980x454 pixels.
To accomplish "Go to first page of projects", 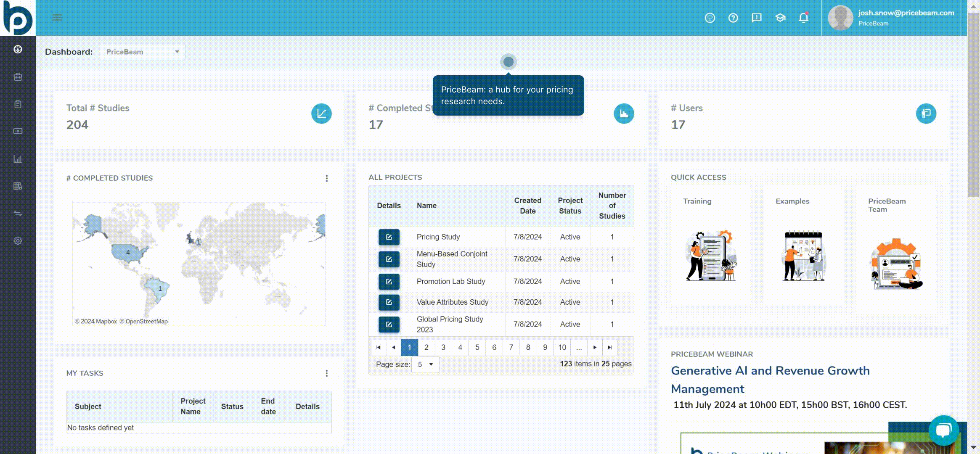I will [x=378, y=348].
